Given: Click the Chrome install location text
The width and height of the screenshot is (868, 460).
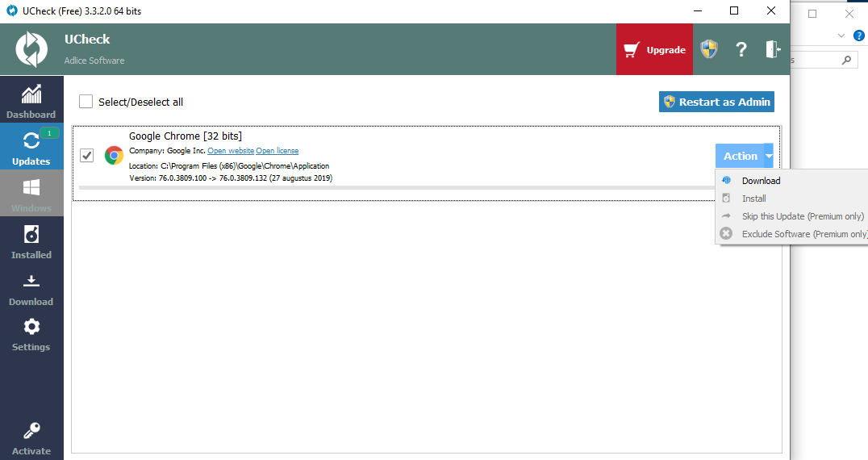Looking at the screenshot, I should click(x=229, y=166).
